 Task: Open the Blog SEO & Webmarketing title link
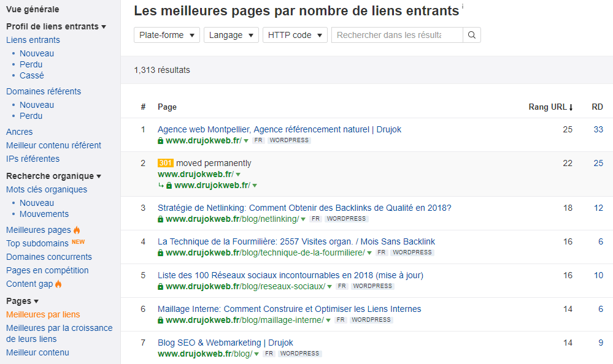[x=225, y=343]
